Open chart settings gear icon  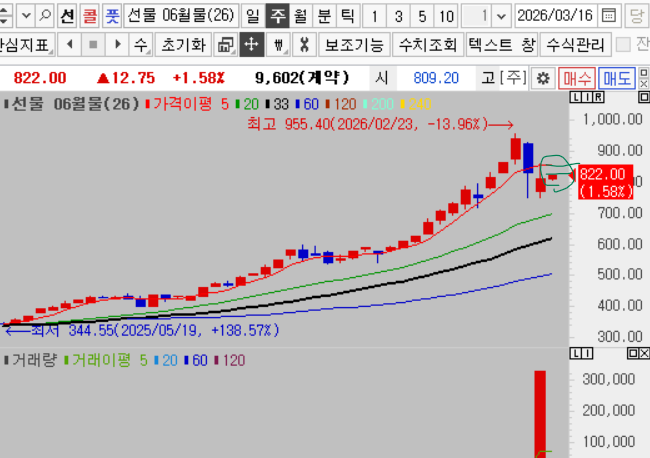pos(543,78)
